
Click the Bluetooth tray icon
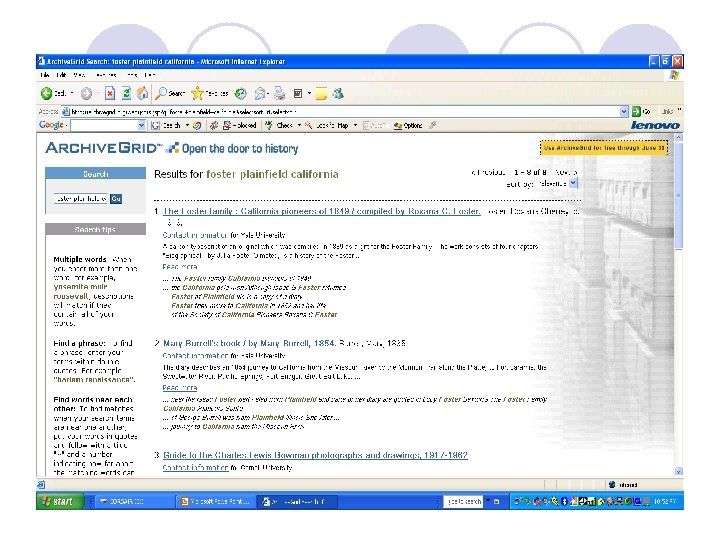(565, 501)
